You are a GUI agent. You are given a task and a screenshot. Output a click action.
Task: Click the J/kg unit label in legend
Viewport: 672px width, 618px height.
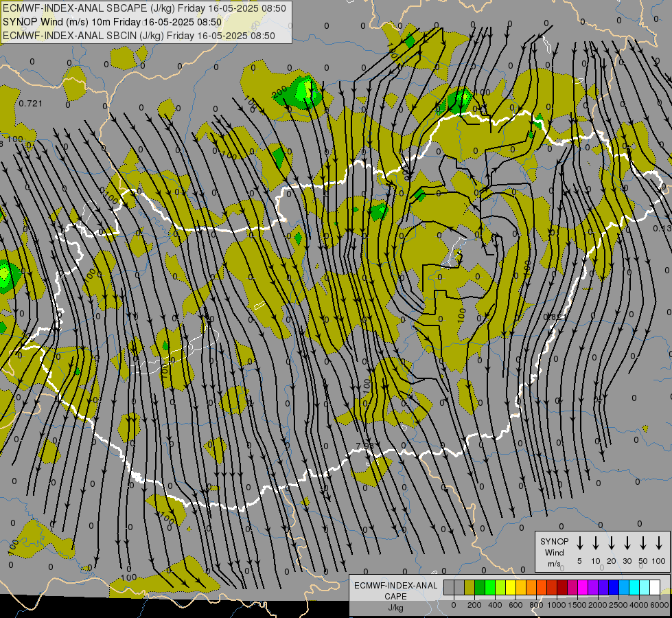pyautogui.click(x=395, y=608)
